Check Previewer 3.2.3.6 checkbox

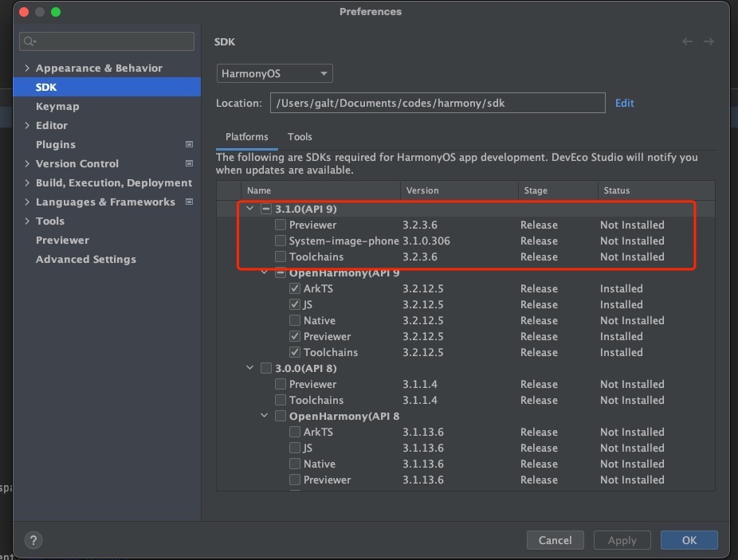(281, 225)
